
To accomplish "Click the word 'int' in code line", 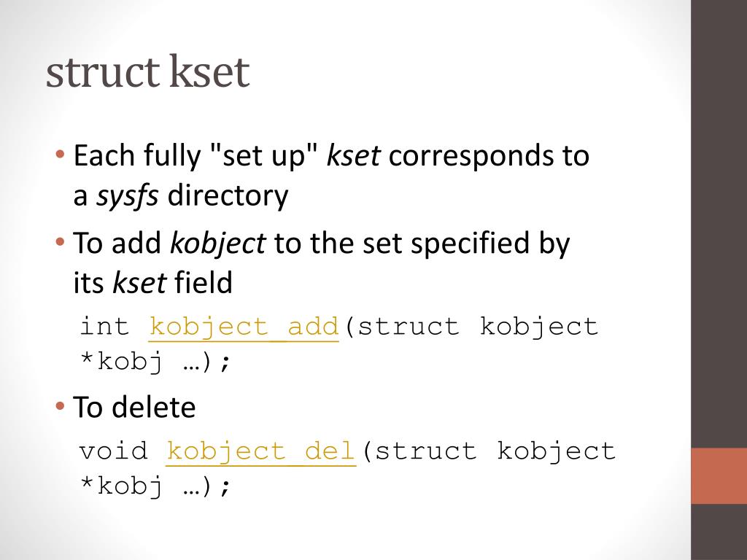I will click(105, 327).
